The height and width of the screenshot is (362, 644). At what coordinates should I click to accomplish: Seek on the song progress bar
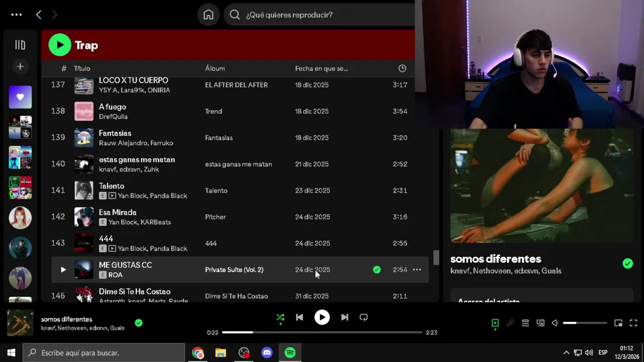tap(322, 332)
